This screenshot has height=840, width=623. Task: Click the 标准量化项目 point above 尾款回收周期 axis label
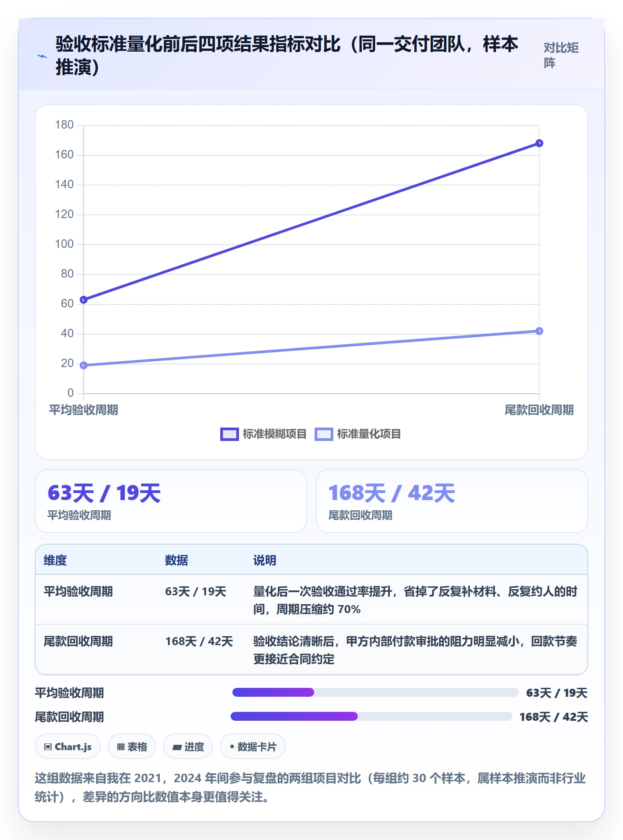coord(539,331)
